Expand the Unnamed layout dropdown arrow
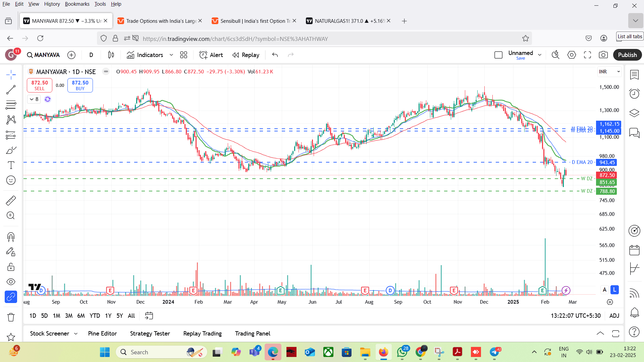This screenshot has width=644, height=362. pyautogui.click(x=540, y=55)
